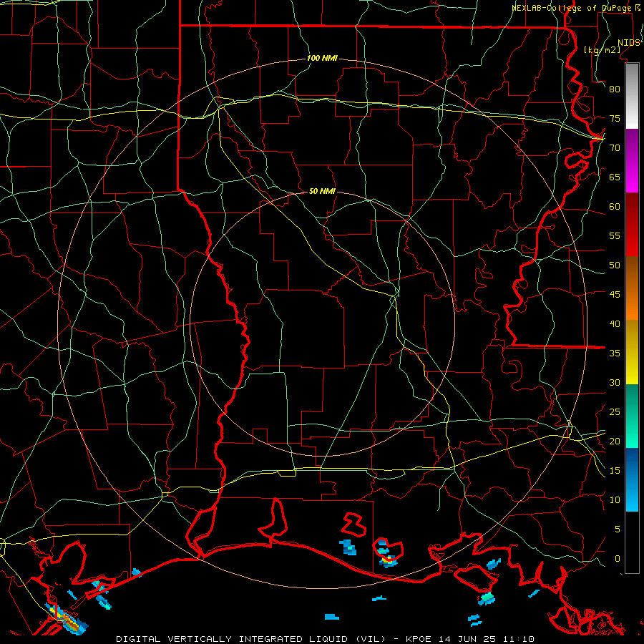Click the scale value 80
Screen dimensions: 644x644
pyautogui.click(x=615, y=89)
